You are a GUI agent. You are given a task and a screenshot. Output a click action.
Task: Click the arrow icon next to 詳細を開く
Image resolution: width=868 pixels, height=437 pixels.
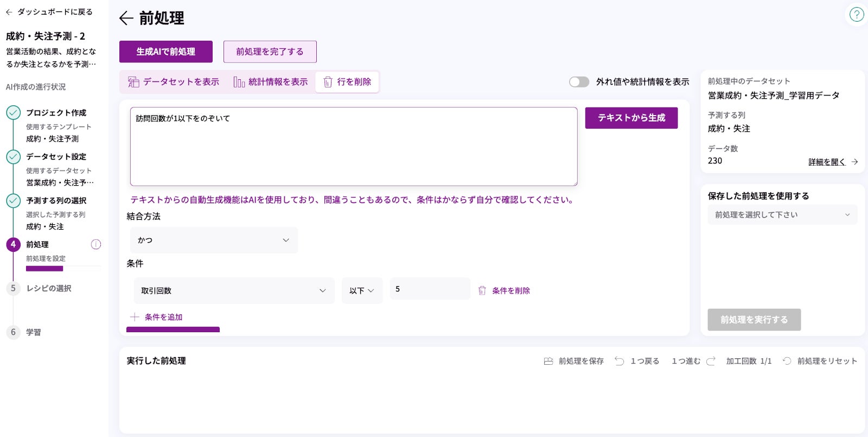(854, 162)
